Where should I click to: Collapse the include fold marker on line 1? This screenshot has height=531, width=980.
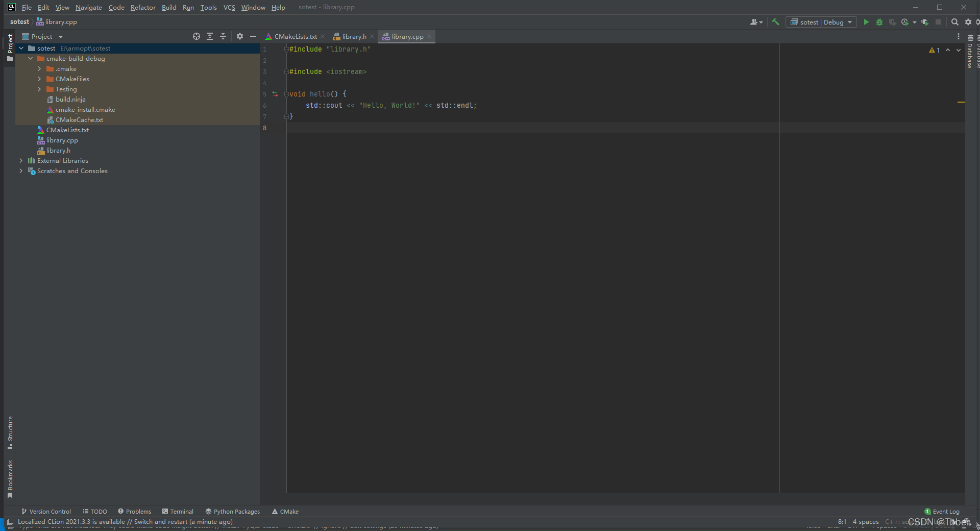[286, 50]
